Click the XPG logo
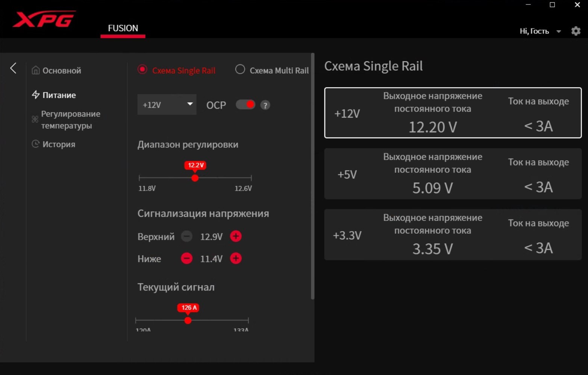The height and width of the screenshot is (375, 588). click(x=44, y=19)
